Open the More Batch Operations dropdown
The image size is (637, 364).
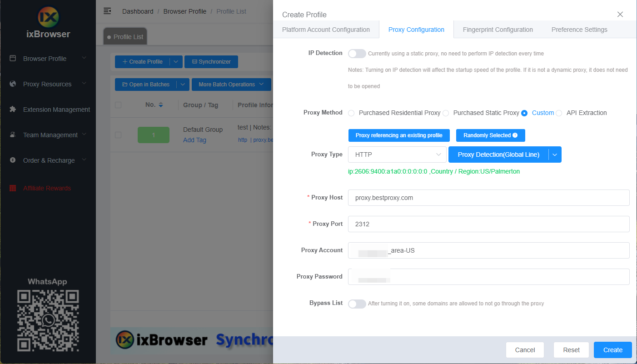231,85
